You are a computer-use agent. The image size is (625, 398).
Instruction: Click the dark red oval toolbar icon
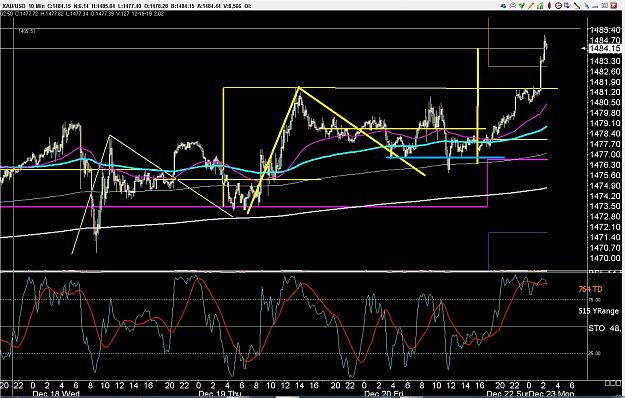[549, 6]
